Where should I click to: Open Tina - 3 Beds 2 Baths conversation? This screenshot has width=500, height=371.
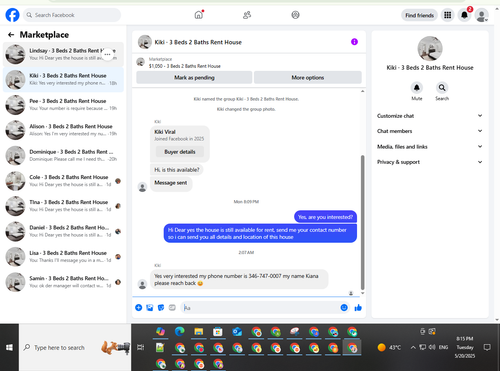63,206
